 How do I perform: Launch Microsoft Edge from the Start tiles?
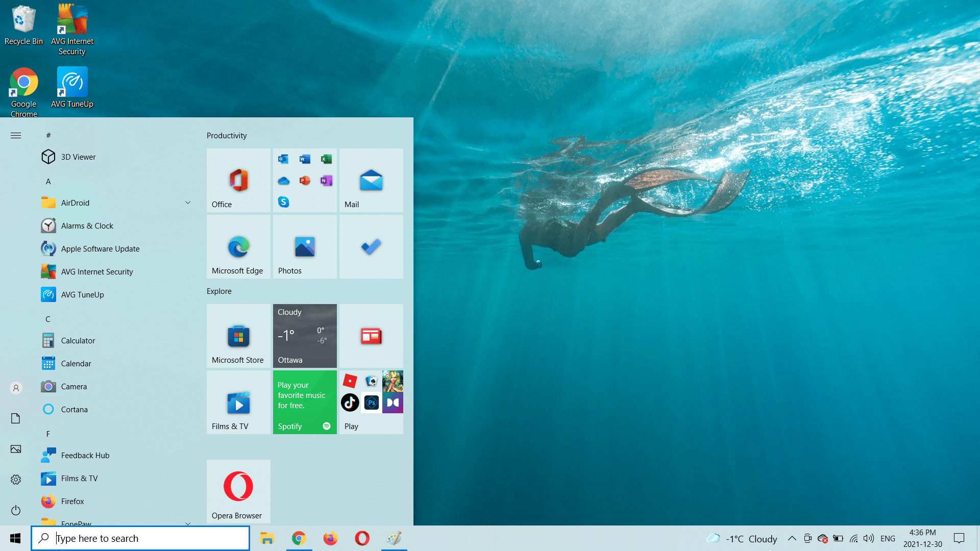[x=238, y=246]
